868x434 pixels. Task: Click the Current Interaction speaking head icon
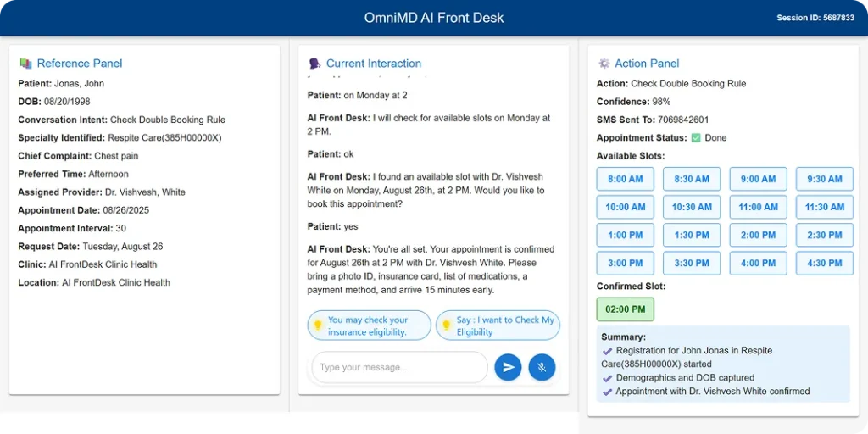(x=315, y=64)
